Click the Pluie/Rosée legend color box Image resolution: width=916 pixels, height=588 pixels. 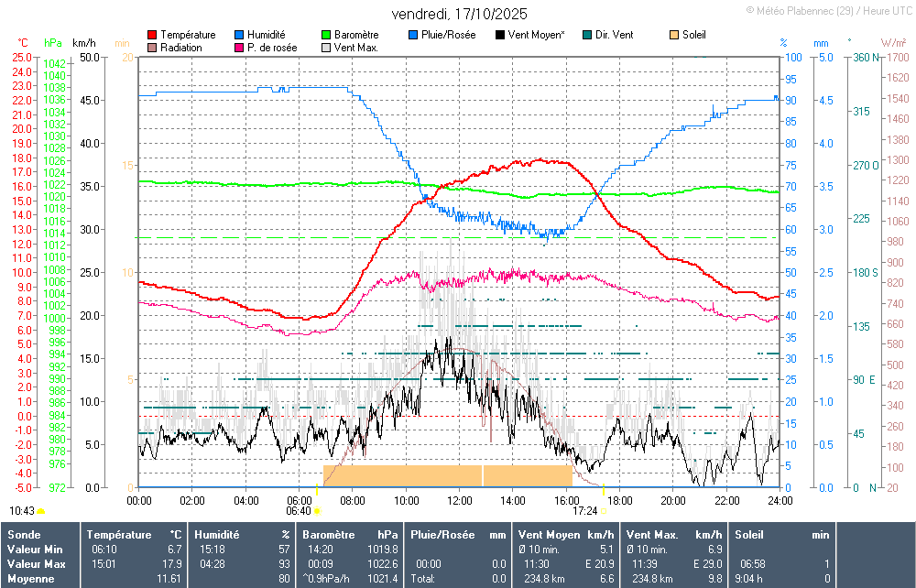click(x=414, y=35)
